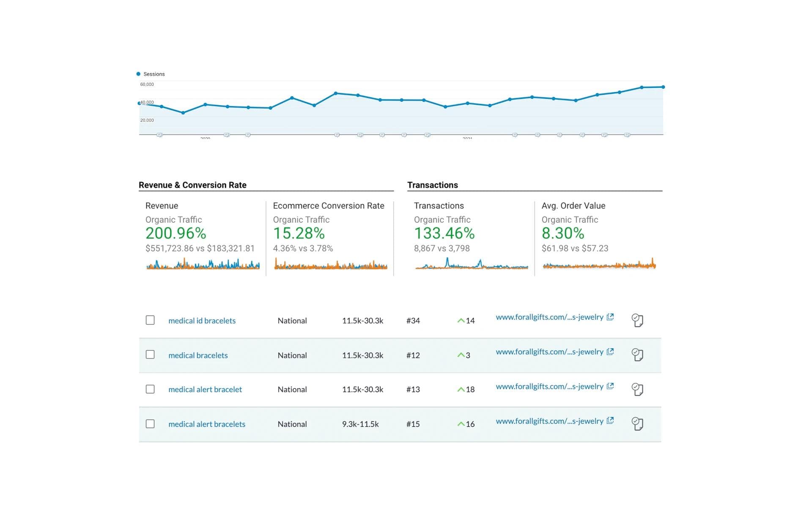The width and height of the screenshot is (812, 510).
Task: Click the note icon in the medical id bracelets row
Action: click(637, 320)
